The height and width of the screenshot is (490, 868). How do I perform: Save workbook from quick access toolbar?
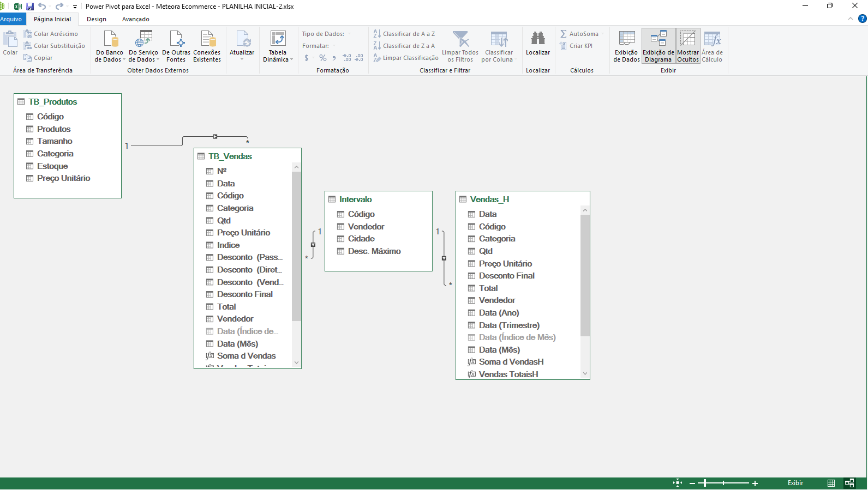(30, 7)
